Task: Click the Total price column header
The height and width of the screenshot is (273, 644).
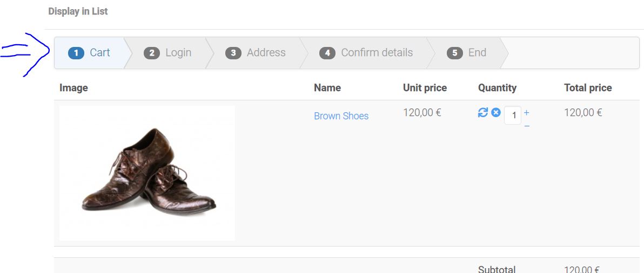Action: pos(588,88)
